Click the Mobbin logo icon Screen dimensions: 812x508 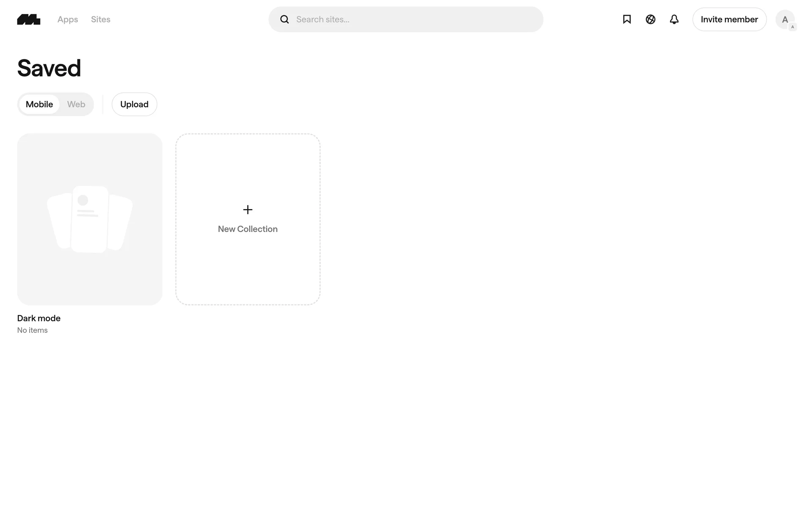click(29, 19)
